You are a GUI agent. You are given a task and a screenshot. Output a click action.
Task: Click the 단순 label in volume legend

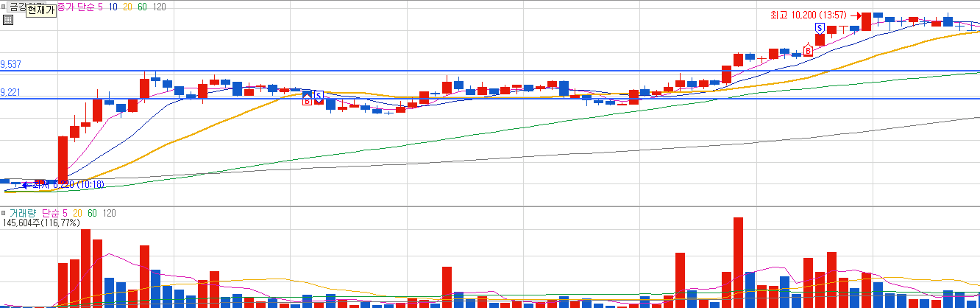click(x=52, y=213)
